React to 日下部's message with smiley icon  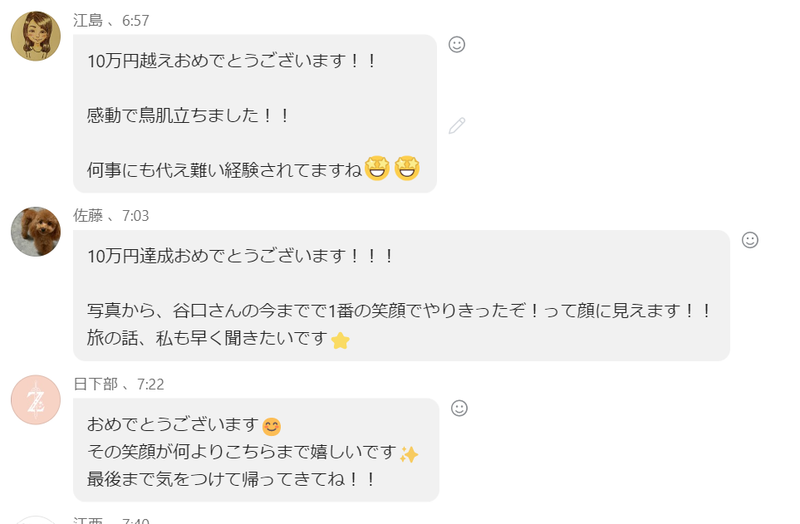[x=459, y=408]
